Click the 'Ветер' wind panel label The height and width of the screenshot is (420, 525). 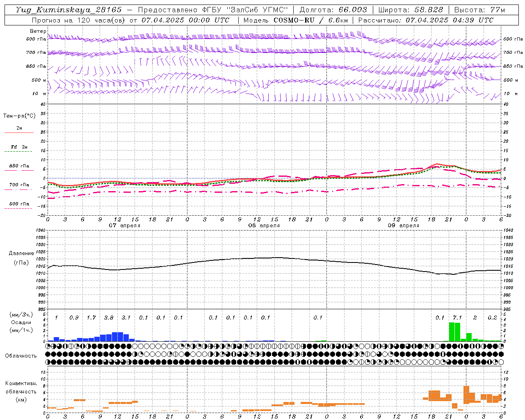38,31
